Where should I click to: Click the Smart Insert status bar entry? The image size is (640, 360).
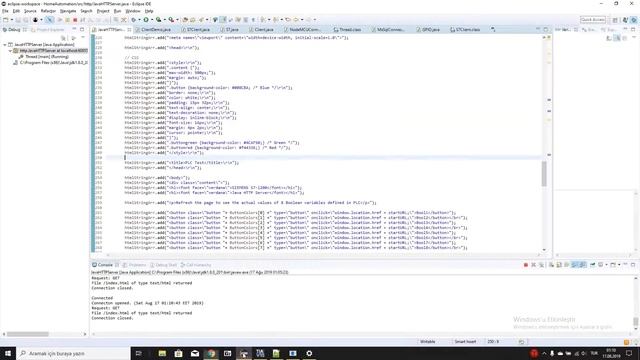(x=465, y=342)
